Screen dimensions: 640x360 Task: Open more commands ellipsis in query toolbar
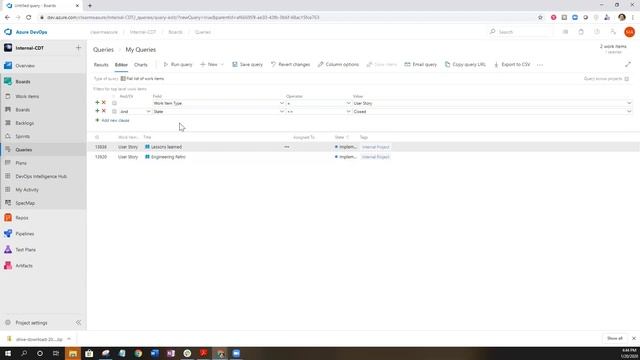tap(540, 64)
